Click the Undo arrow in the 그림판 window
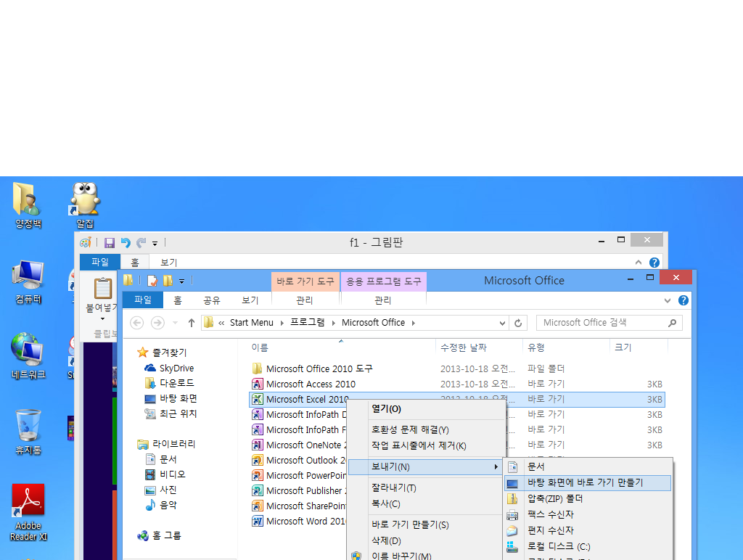 [x=126, y=243]
